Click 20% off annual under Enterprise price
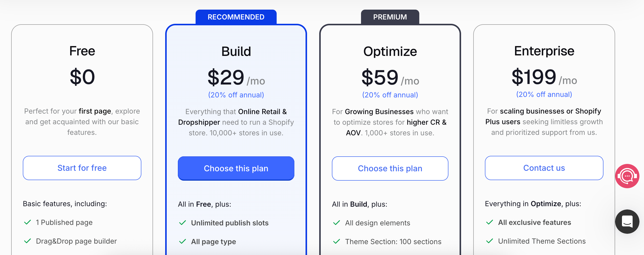The image size is (644, 255). click(x=544, y=94)
